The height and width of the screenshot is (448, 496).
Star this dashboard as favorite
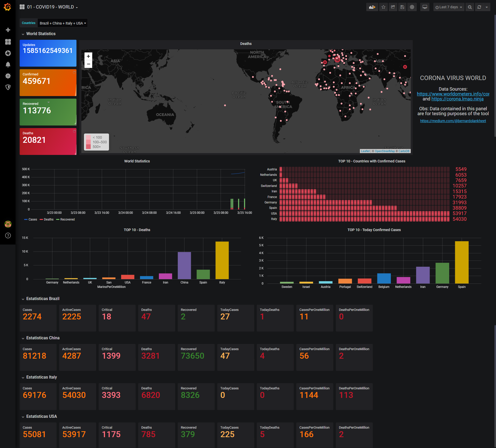pos(383,7)
